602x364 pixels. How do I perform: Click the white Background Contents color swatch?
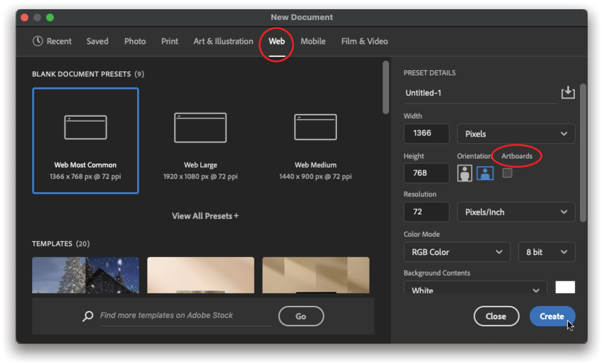tap(565, 287)
